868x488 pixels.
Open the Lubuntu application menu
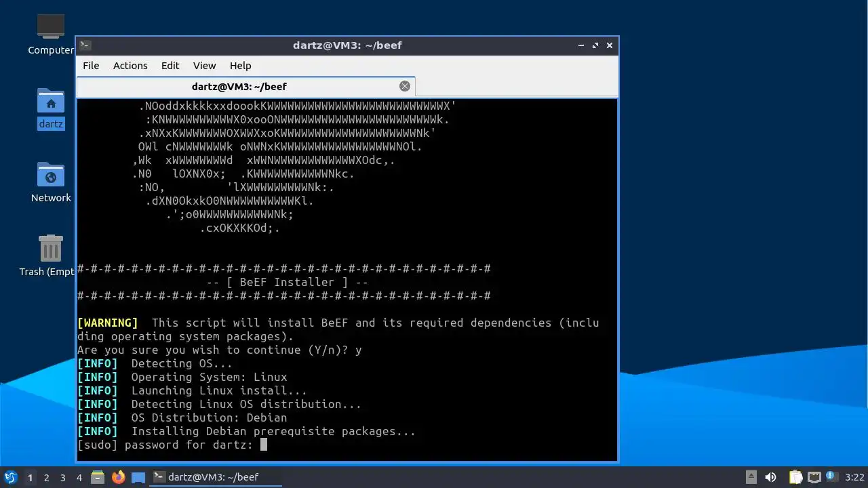click(11, 477)
